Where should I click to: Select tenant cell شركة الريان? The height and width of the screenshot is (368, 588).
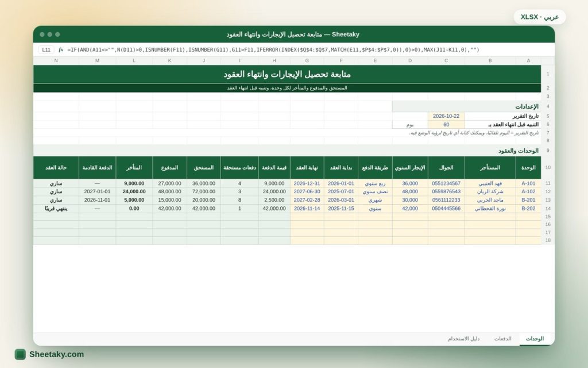coord(490,191)
